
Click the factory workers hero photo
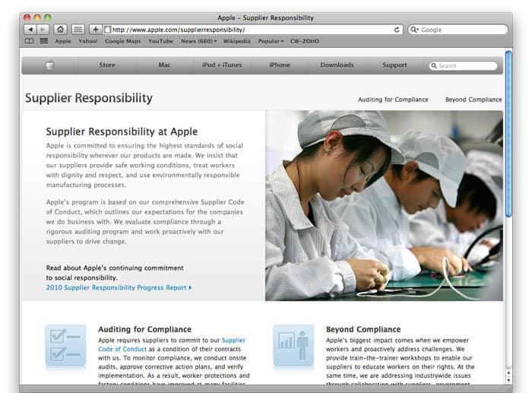click(384, 206)
